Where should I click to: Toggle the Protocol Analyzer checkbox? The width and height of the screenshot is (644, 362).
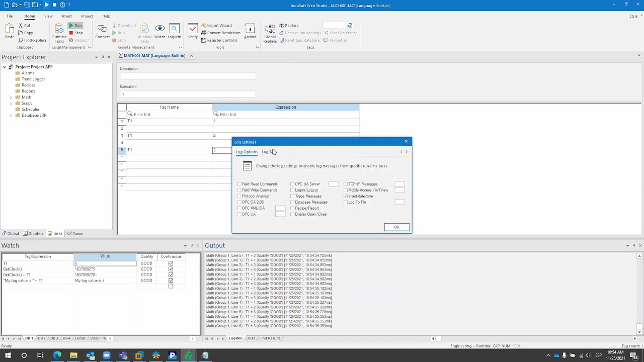239,196
